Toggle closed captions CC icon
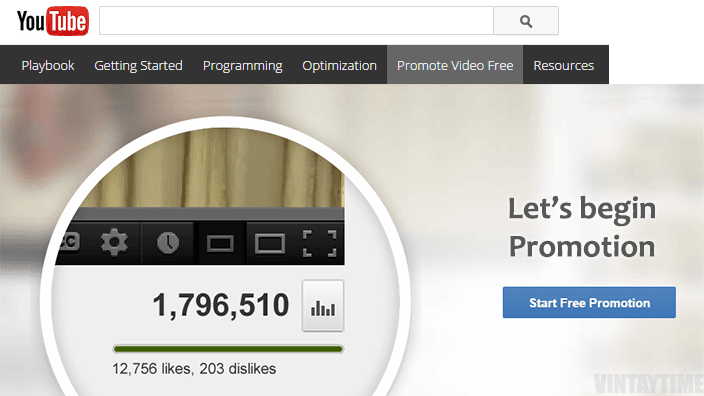The width and height of the screenshot is (704, 396). (x=69, y=242)
